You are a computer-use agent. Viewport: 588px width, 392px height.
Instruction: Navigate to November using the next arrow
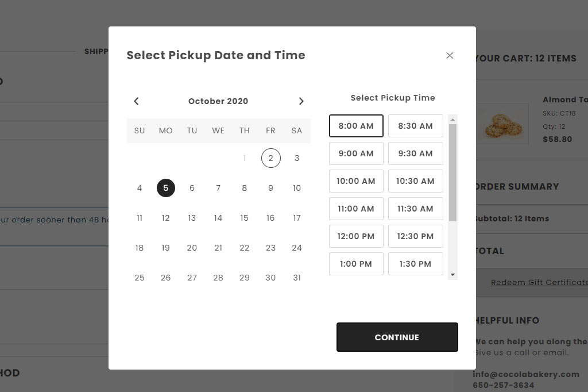point(301,101)
